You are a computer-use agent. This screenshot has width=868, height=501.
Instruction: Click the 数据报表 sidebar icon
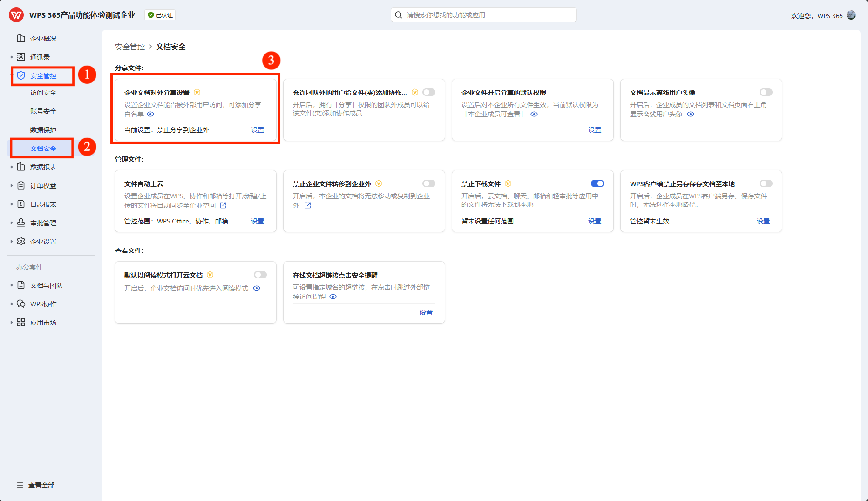(x=21, y=167)
